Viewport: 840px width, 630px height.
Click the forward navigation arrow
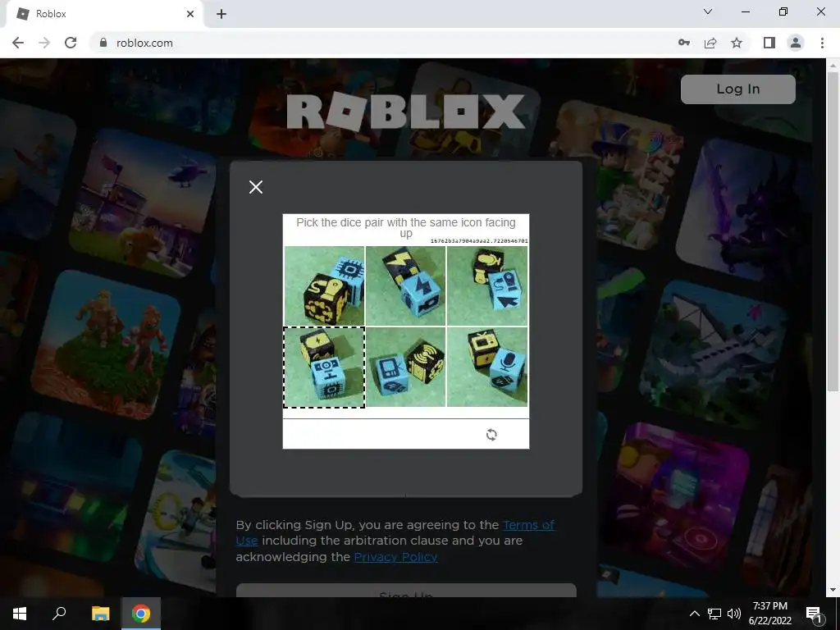point(44,43)
